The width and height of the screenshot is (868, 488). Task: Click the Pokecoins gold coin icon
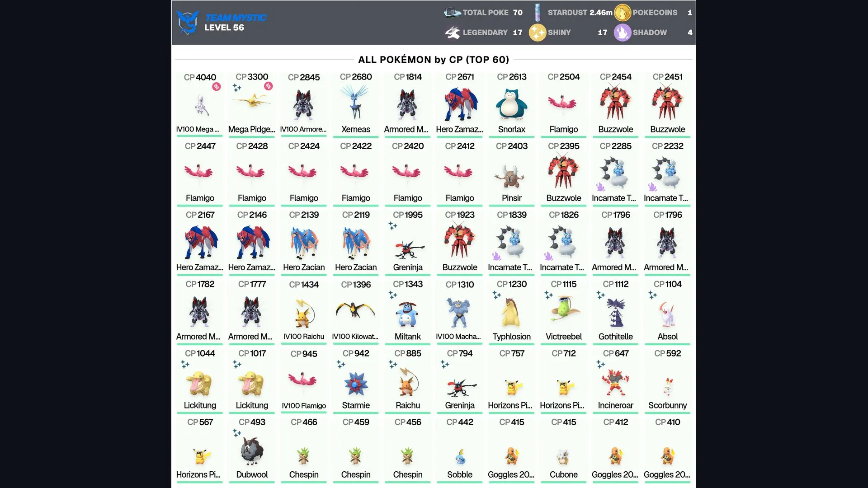tap(622, 13)
